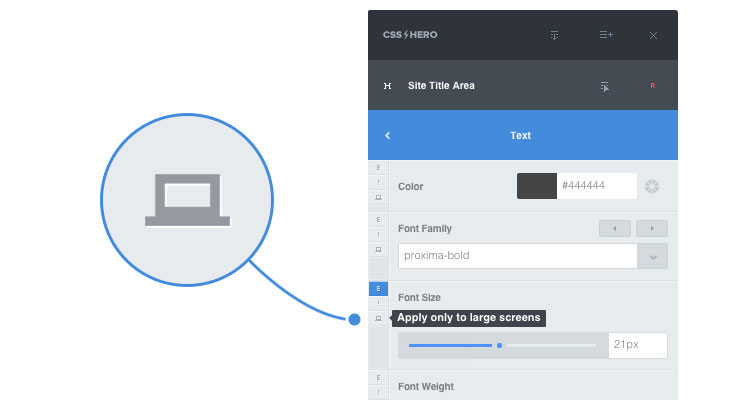
Task: Toggle the laptop icon beside Font Family
Action: tap(378, 249)
